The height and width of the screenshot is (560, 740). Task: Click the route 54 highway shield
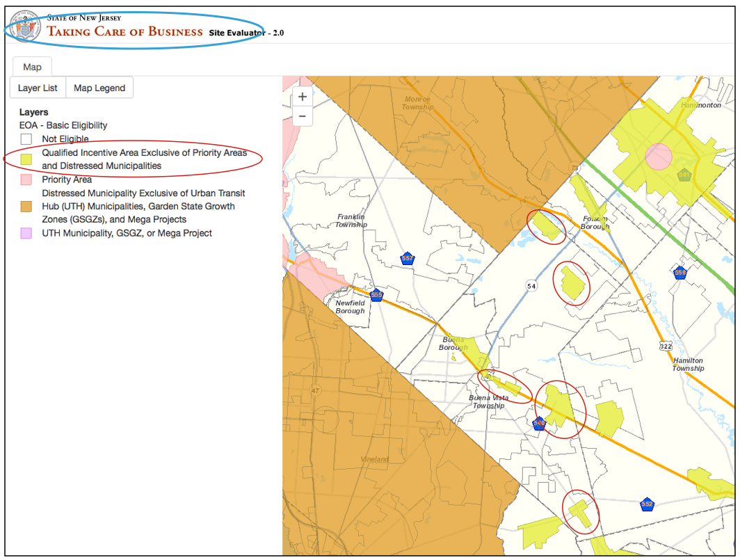(532, 287)
